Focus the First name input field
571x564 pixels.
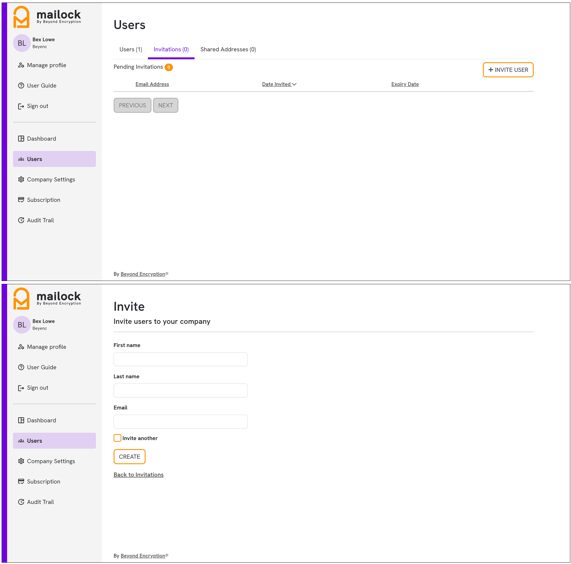[x=181, y=359]
